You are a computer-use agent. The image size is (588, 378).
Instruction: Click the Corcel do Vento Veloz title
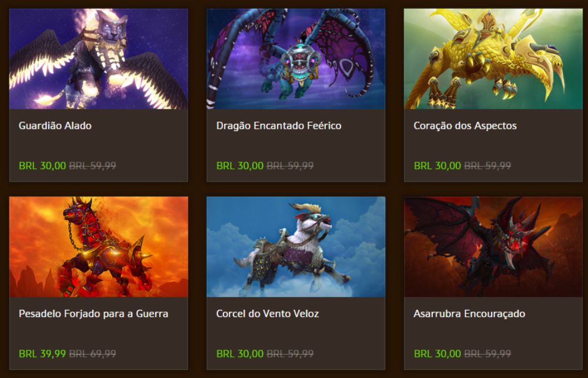[x=268, y=313]
